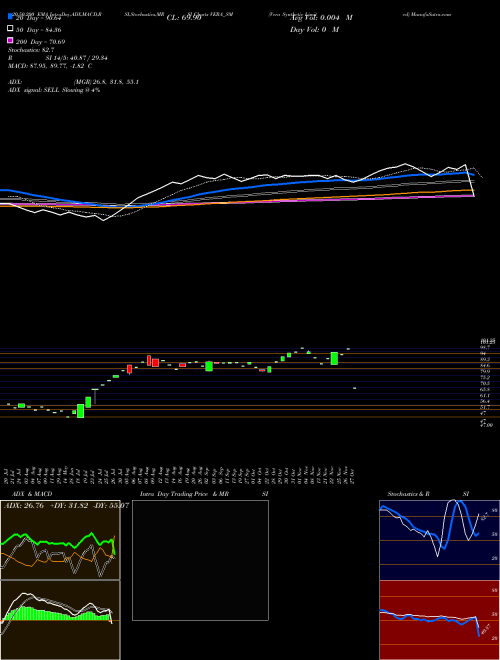The height and width of the screenshot is (660, 500).
Task: Click the 'ADX signal: SELL Slowing @ 4%' text
Action: pyautogui.click(x=54, y=90)
